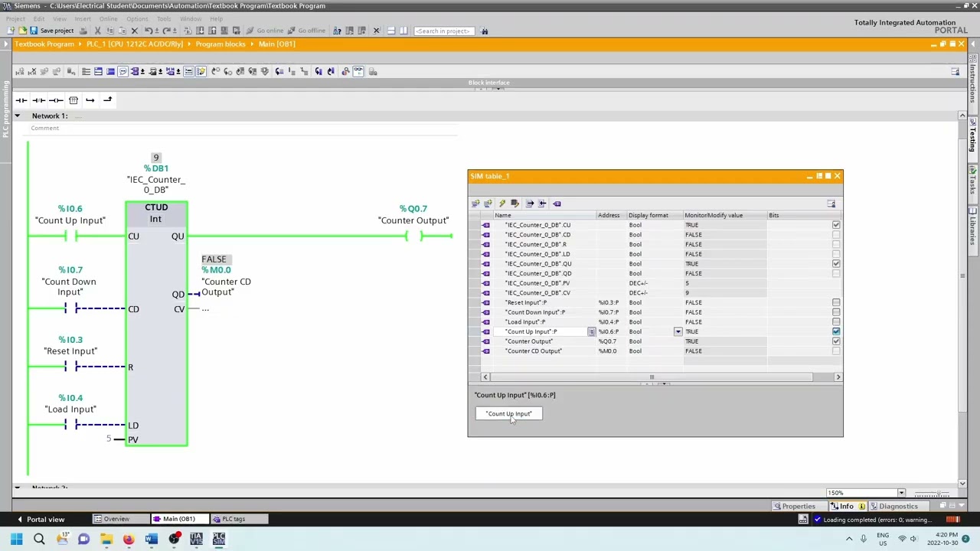This screenshot has width=980, height=551.
Task: Open the 150% zoom level dropdown
Action: tap(901, 493)
